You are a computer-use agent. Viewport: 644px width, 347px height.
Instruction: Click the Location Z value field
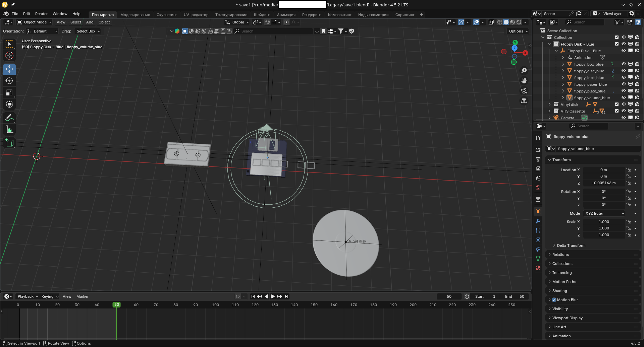[x=603, y=183]
